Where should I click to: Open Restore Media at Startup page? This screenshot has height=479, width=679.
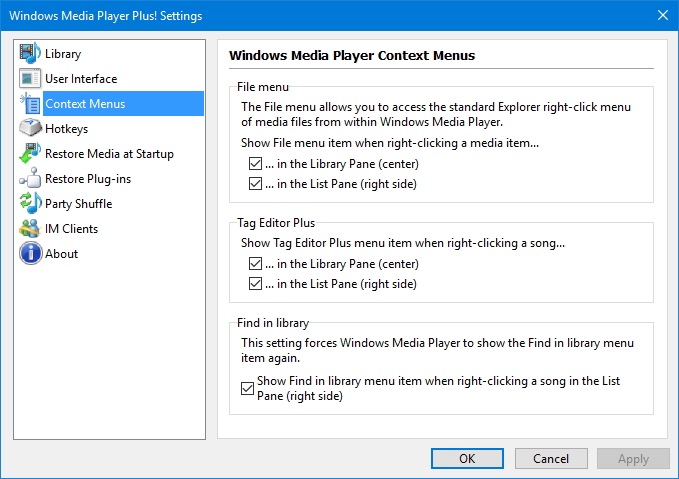click(109, 154)
